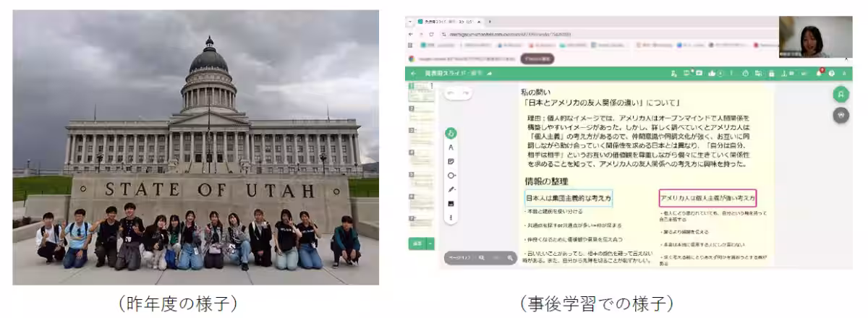868x318 pixels.
Task: Open the help question mark icon
Action: [832, 73]
